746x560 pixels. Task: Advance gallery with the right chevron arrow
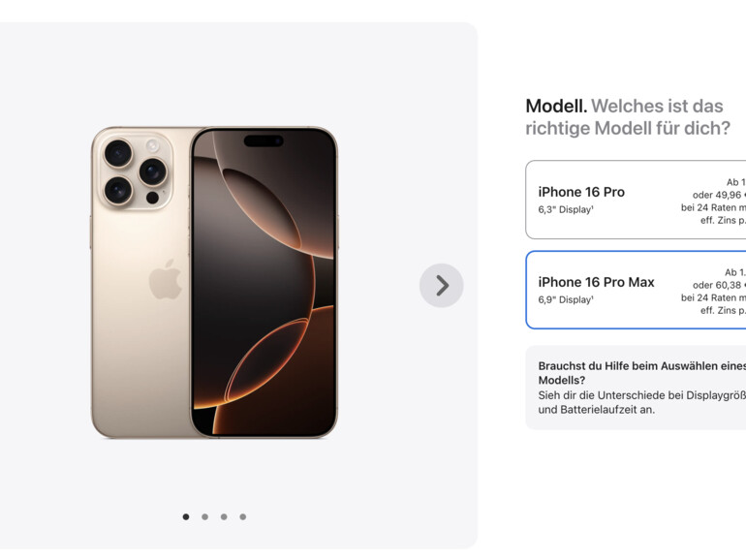click(x=441, y=286)
